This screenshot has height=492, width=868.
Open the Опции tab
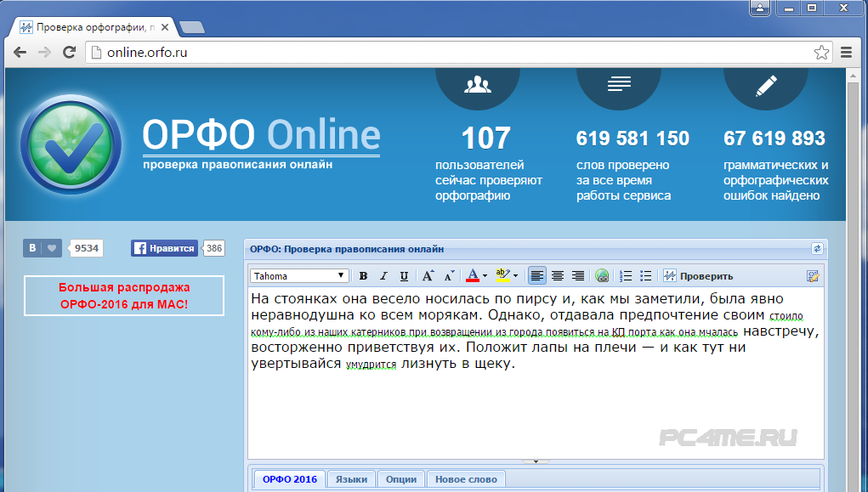point(400,479)
